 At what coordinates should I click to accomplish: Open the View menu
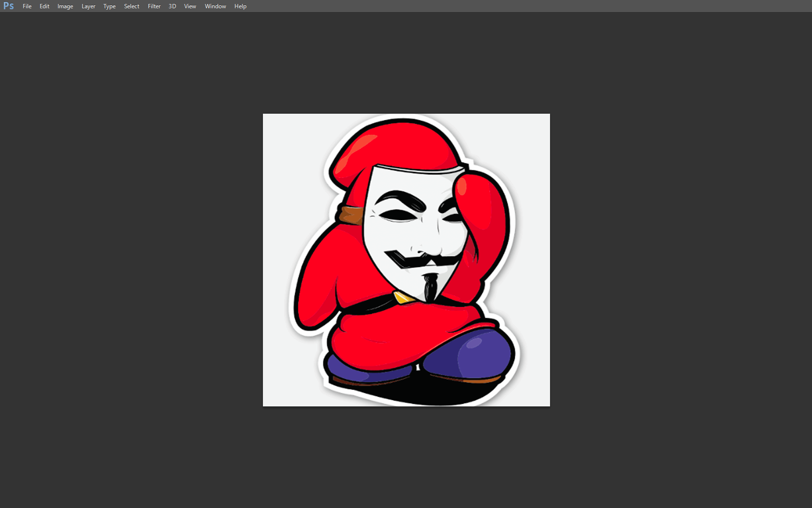point(190,6)
